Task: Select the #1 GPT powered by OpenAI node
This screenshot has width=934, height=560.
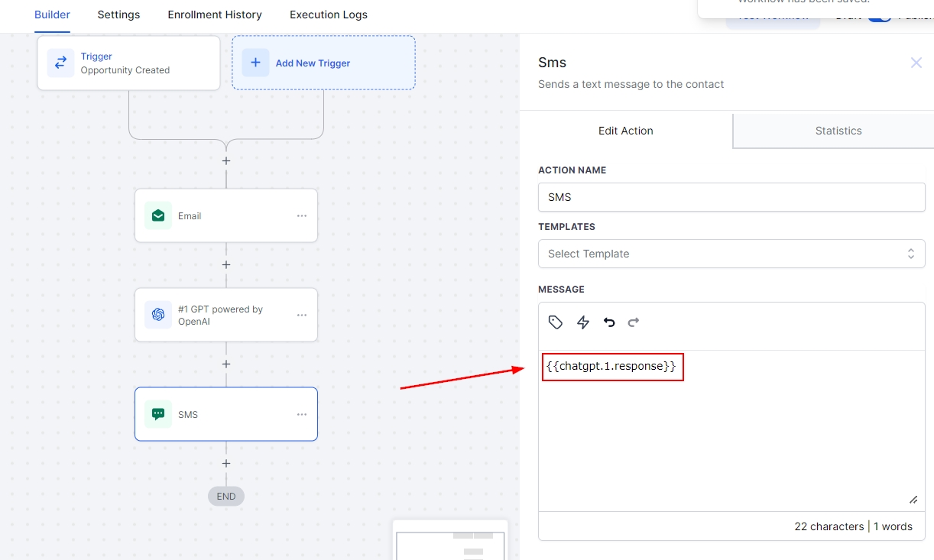Action: point(226,315)
